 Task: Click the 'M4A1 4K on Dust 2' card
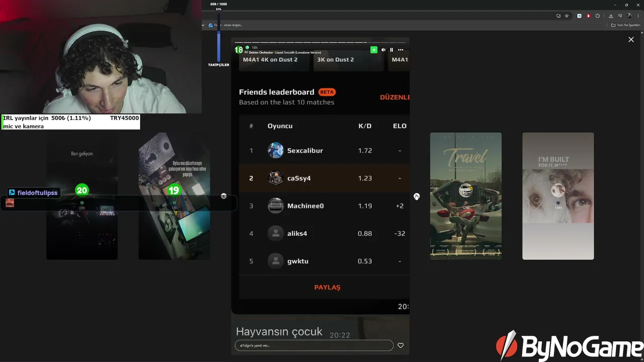click(274, 60)
